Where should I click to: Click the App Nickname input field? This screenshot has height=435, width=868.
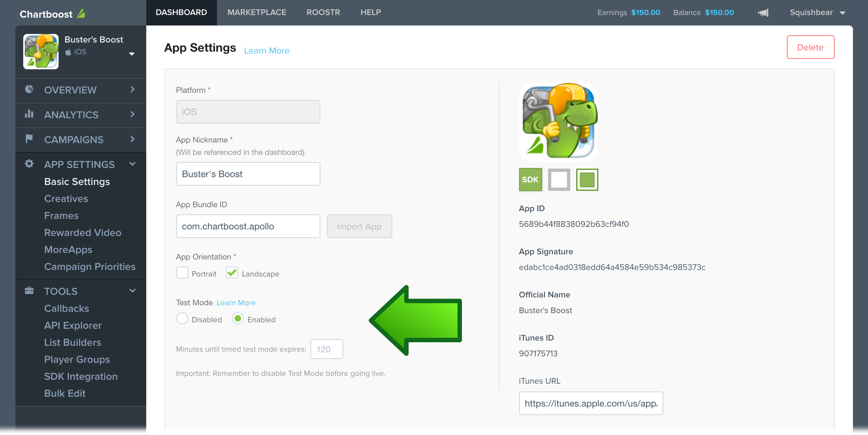coord(248,174)
